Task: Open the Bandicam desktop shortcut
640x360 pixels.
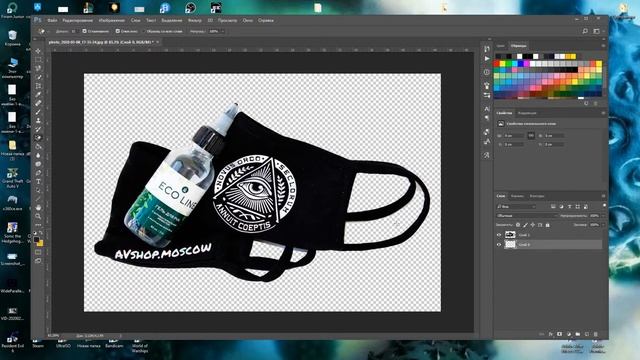Action: click(114, 342)
